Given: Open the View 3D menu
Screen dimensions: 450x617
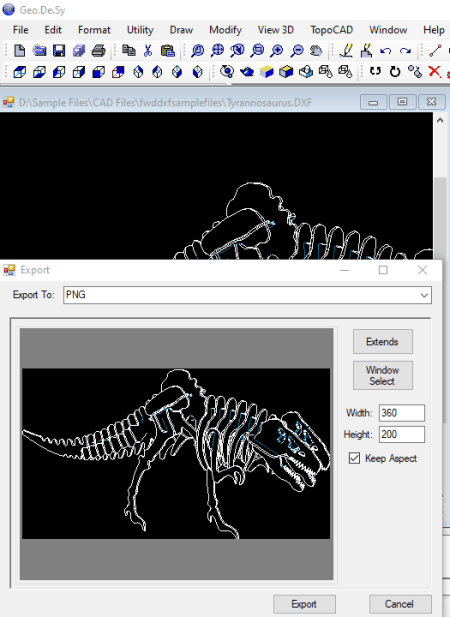Looking at the screenshot, I should 276,30.
